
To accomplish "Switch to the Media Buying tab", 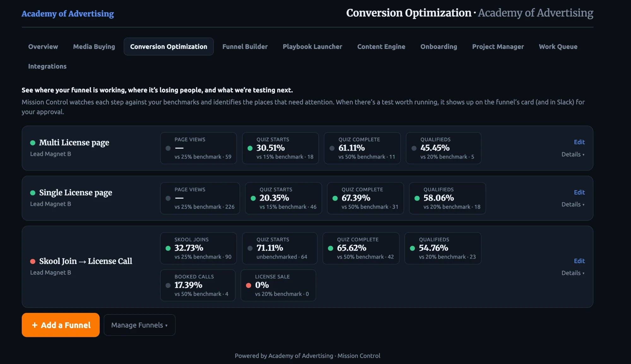I will (94, 46).
